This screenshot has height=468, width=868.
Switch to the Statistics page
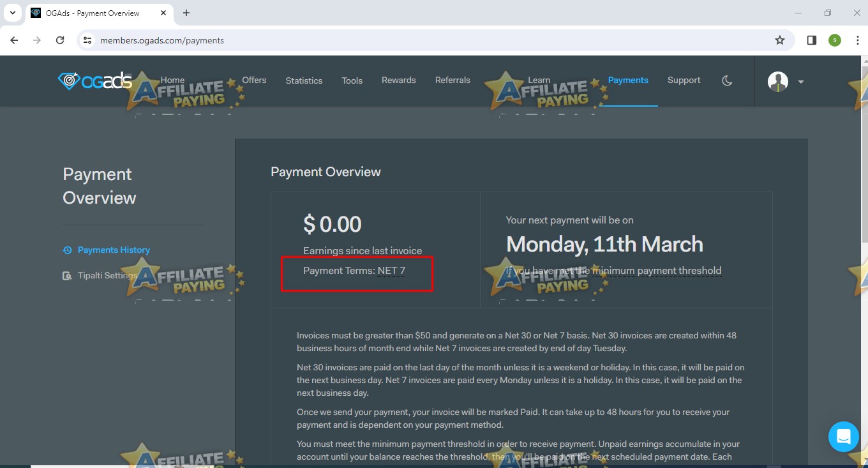304,80
